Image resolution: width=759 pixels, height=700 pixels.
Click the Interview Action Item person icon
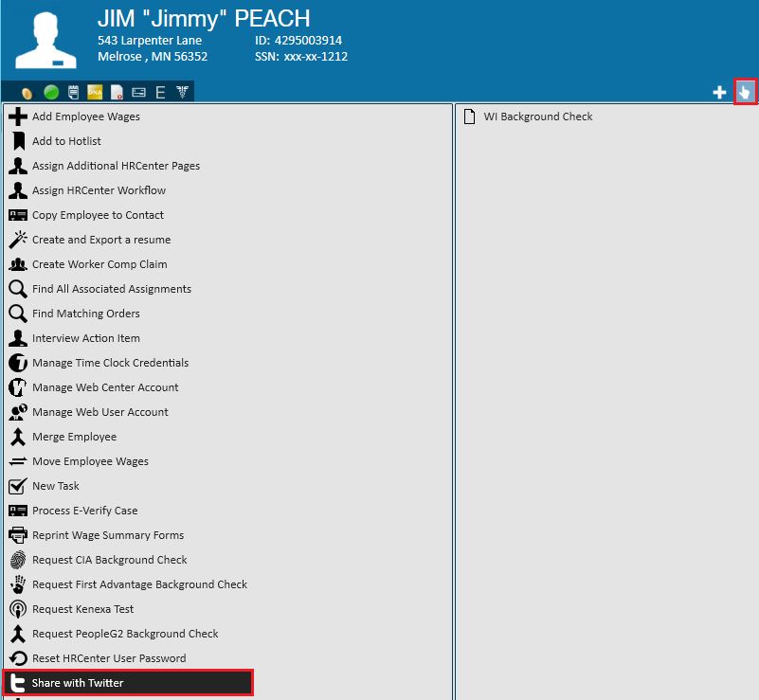point(18,338)
